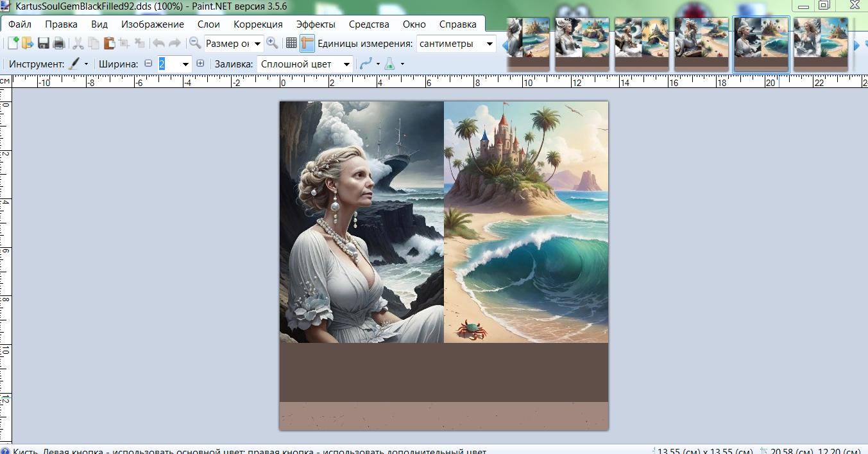Open the Слои menu
This screenshot has width=868, height=454.
(208, 24)
